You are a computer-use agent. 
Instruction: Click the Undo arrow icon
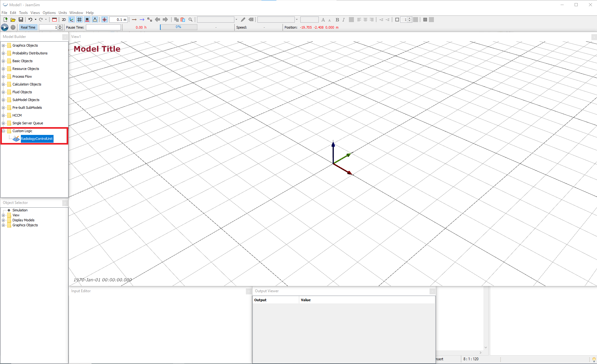tap(30, 20)
